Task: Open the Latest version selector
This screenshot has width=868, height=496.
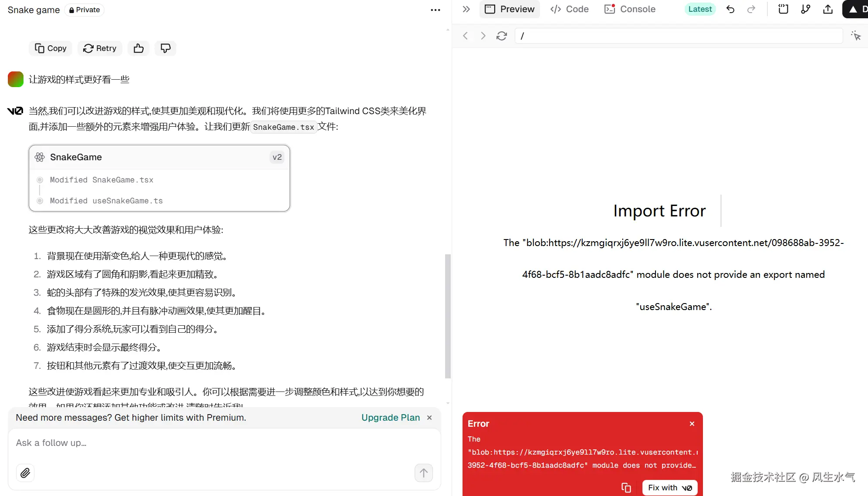Action: pos(700,9)
